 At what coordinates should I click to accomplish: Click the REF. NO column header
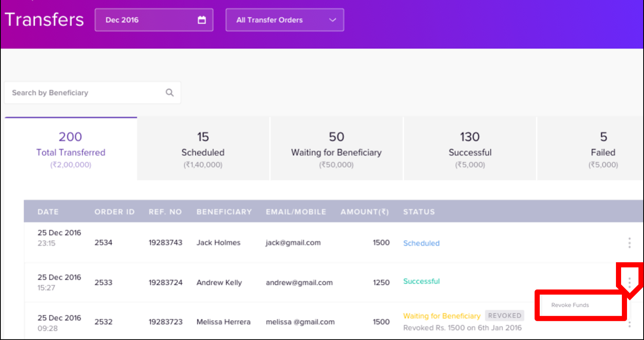click(165, 212)
